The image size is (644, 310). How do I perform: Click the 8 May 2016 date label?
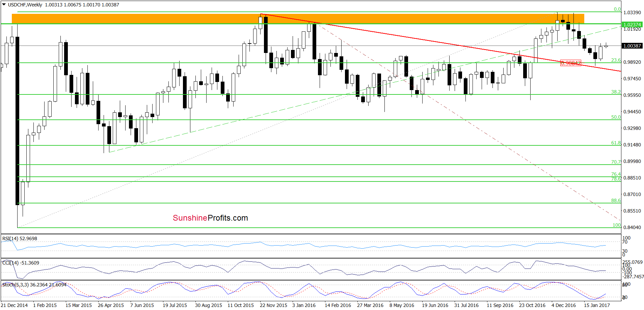coord(402,305)
